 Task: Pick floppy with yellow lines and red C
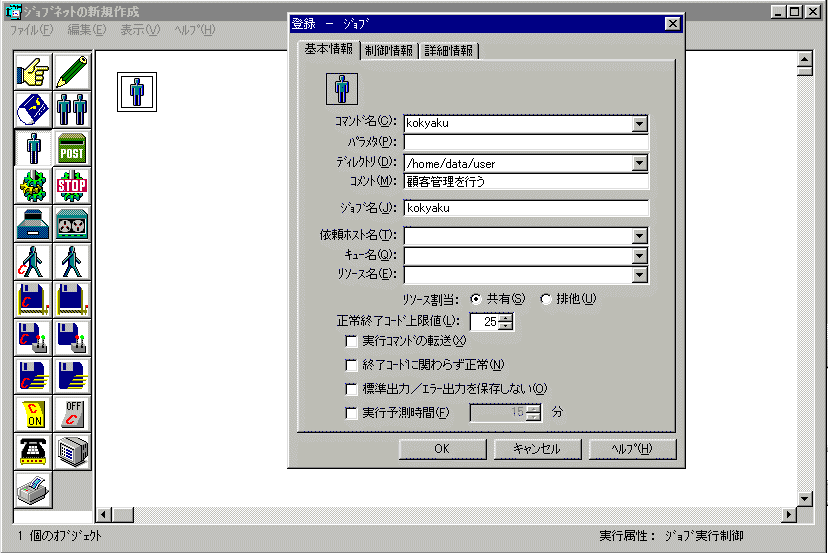[33, 376]
